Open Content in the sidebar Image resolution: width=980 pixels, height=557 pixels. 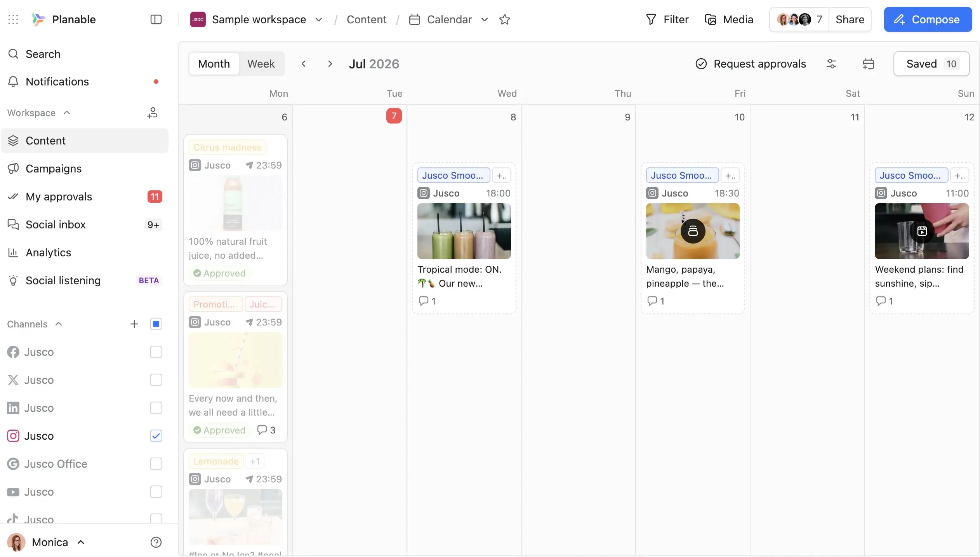[x=84, y=141]
